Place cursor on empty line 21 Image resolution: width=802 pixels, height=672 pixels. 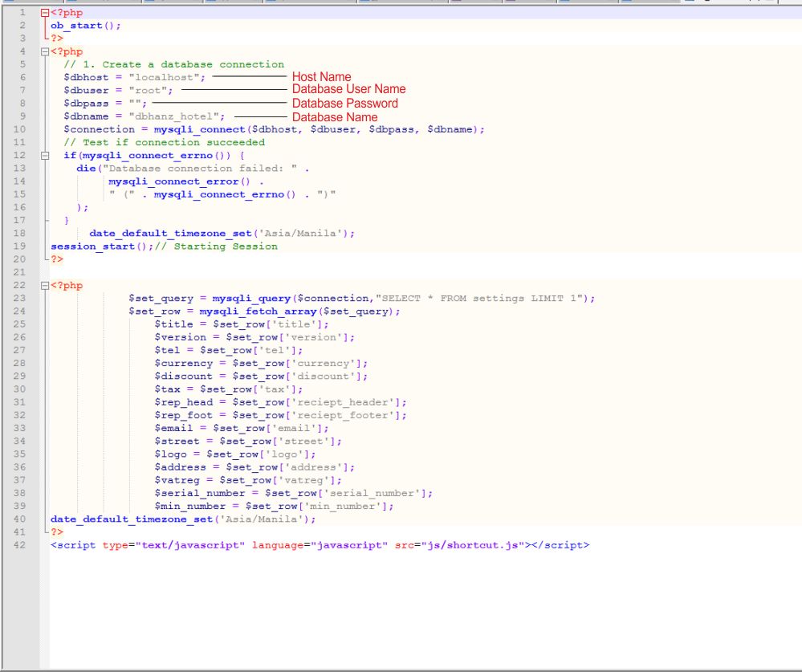pos(241,272)
